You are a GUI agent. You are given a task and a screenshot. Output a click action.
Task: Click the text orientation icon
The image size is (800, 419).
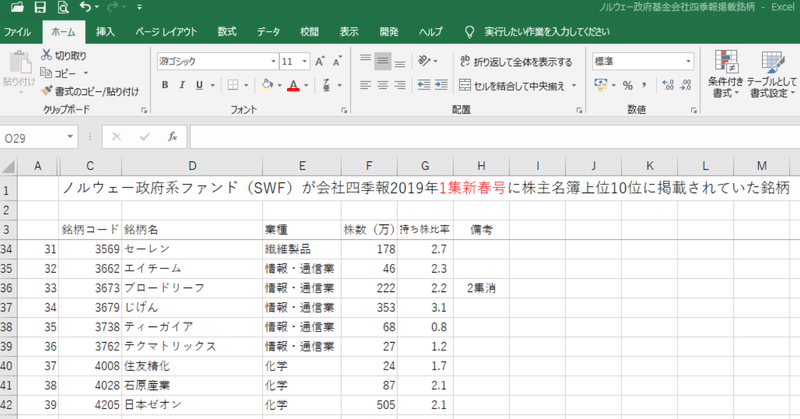point(424,61)
